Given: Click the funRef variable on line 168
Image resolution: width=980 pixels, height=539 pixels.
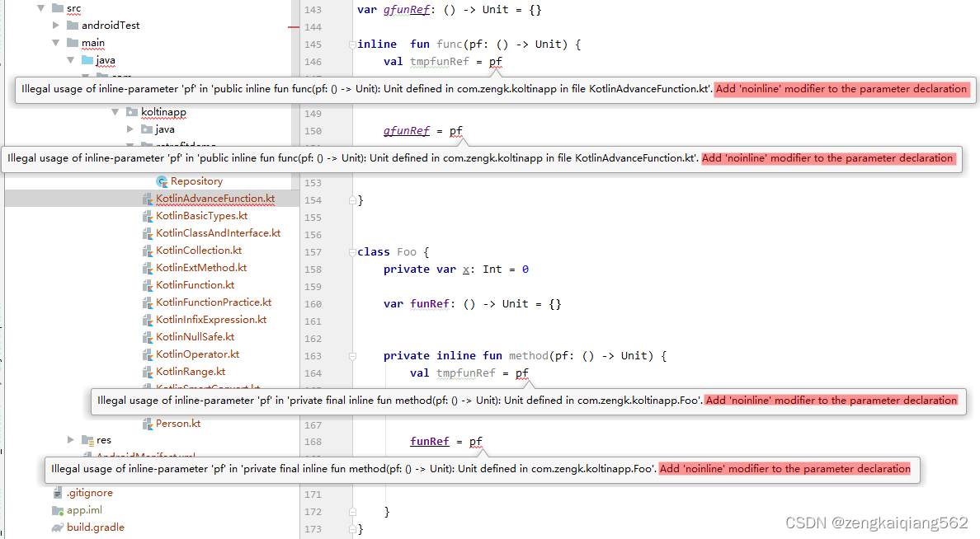Looking at the screenshot, I should point(430,442).
